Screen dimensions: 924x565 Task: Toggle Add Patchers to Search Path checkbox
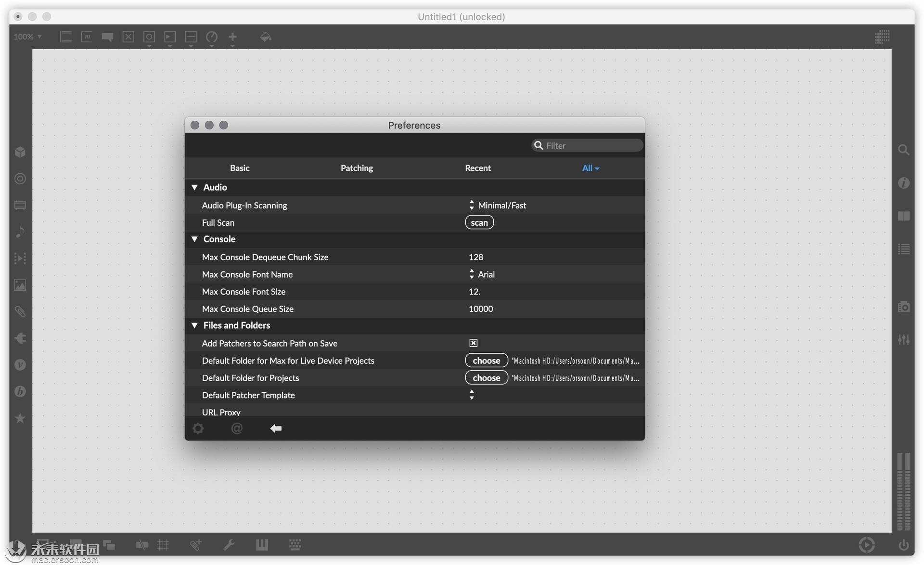(474, 343)
